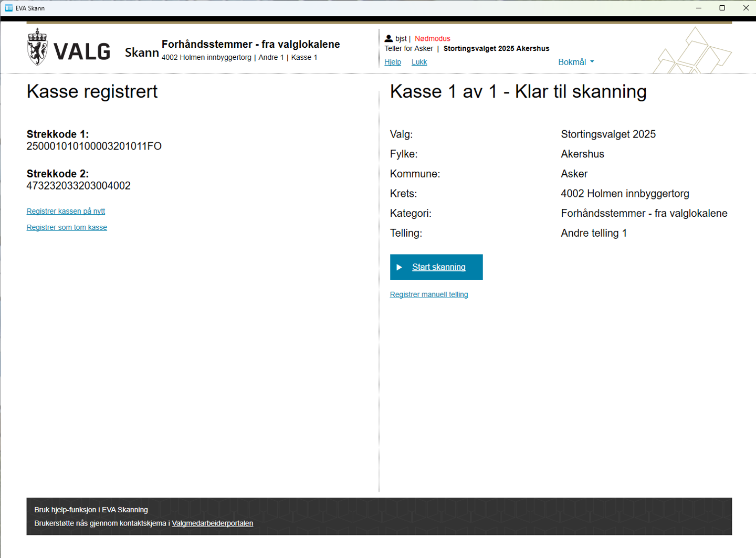Viewport: 756px width, 558px height.
Task: Select the Lukk link in header
Action: [419, 62]
